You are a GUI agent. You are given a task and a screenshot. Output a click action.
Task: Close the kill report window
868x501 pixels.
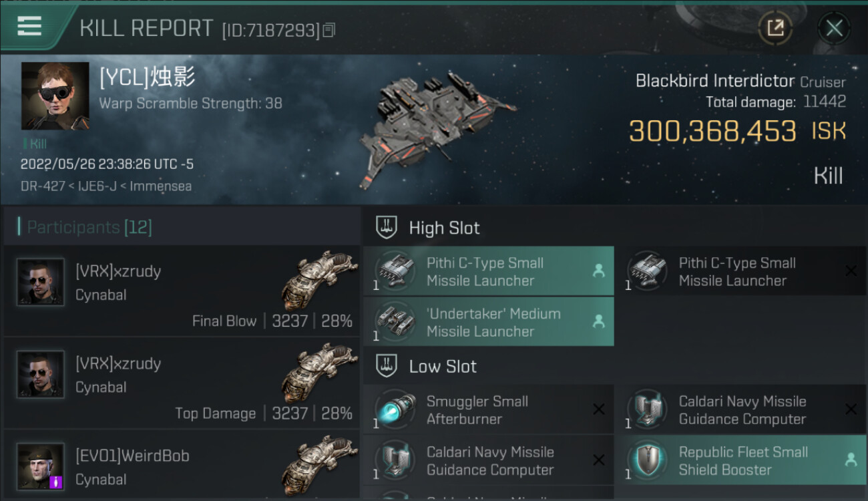coord(834,28)
